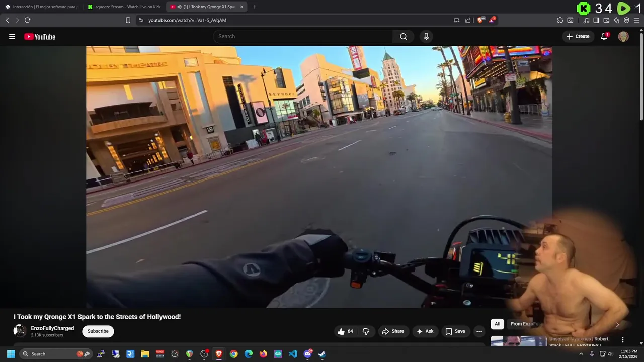Bookmark this page in the address bar
The image size is (644, 362).
tap(128, 20)
